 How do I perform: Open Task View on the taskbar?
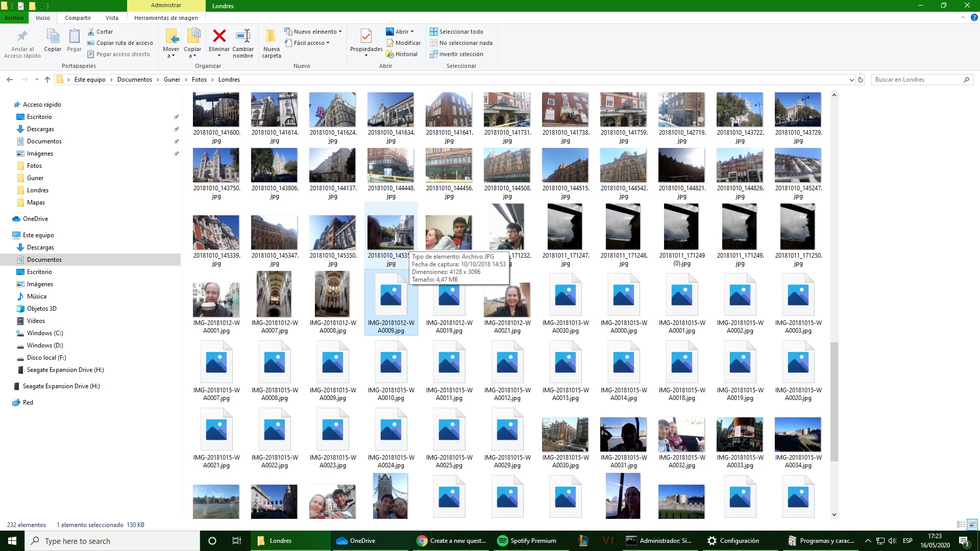(x=236, y=541)
